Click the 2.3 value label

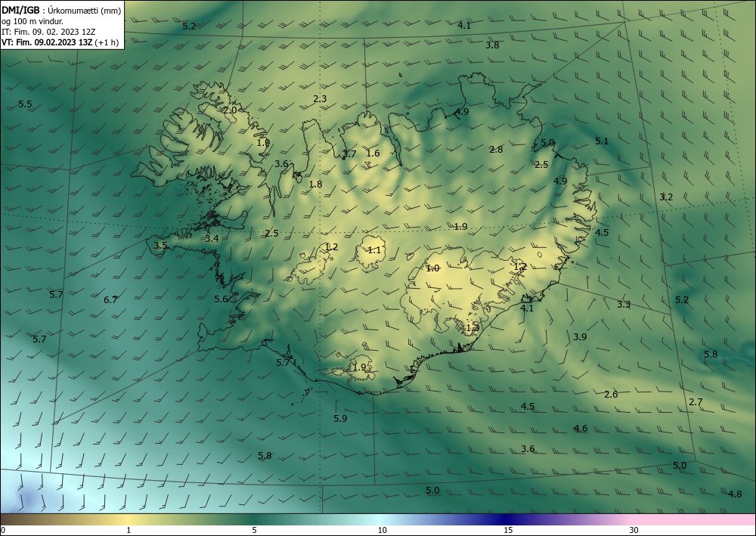point(320,99)
